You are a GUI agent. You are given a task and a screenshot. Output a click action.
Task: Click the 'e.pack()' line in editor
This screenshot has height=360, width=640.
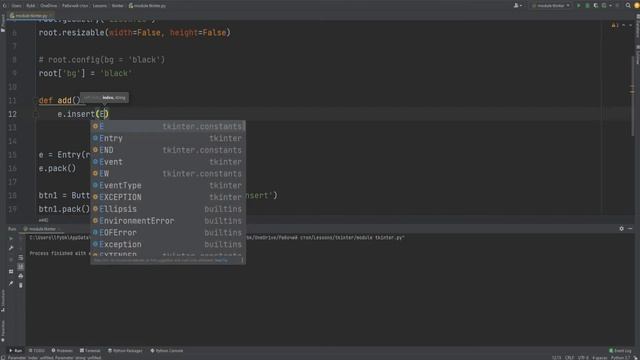tap(57, 168)
